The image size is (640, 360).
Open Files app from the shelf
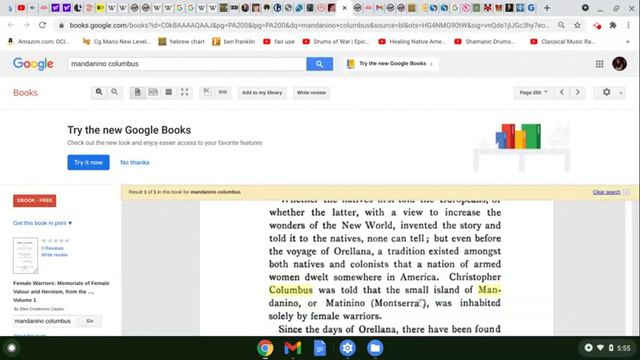[375, 348]
